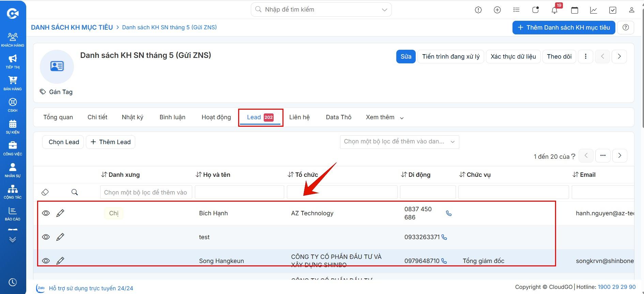Sort by Di động column
The height and width of the screenshot is (294, 644).
416,175
